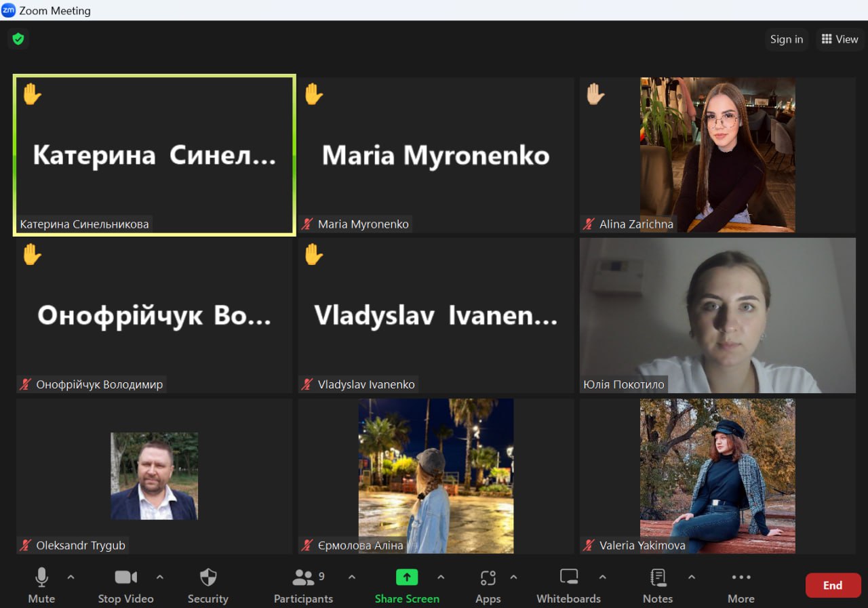
Task: Expand video options arrow next to Stop Video
Action: (160, 577)
